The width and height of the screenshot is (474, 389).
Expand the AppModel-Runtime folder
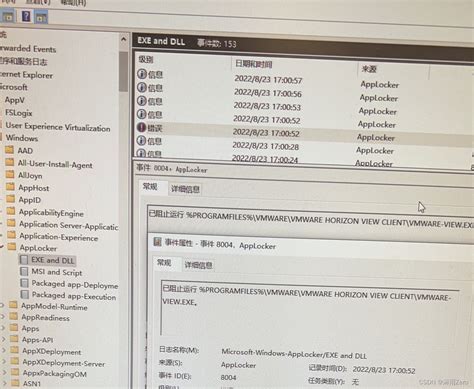click(x=2, y=305)
